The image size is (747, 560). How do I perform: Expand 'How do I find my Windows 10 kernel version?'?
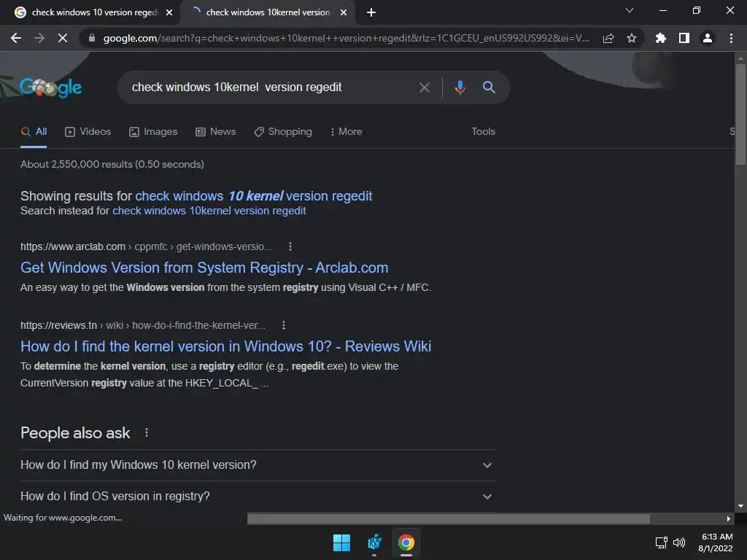click(x=258, y=464)
